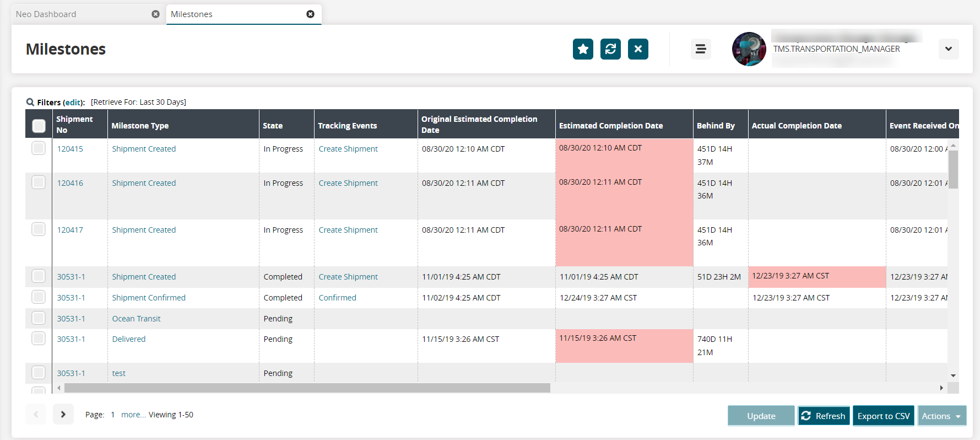Open the hamburger menu icon
The image size is (980, 440).
pos(701,49)
